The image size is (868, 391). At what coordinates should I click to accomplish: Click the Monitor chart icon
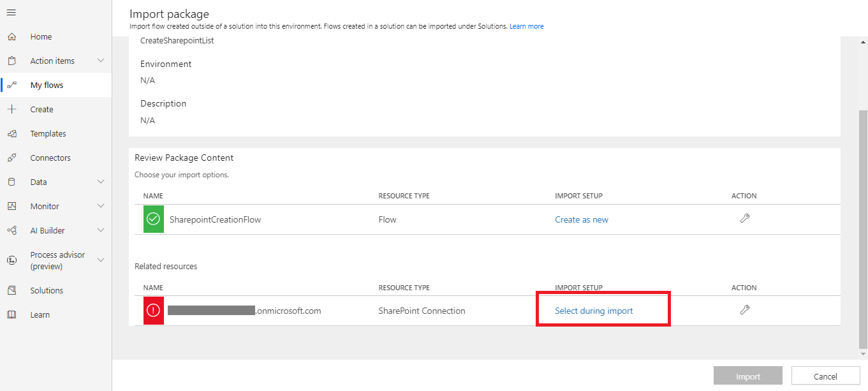pos(11,207)
